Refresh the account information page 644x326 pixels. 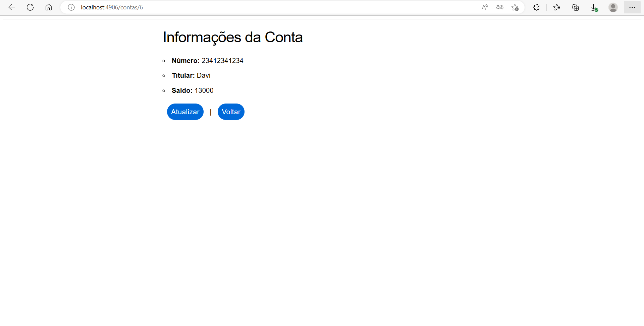coord(30,7)
